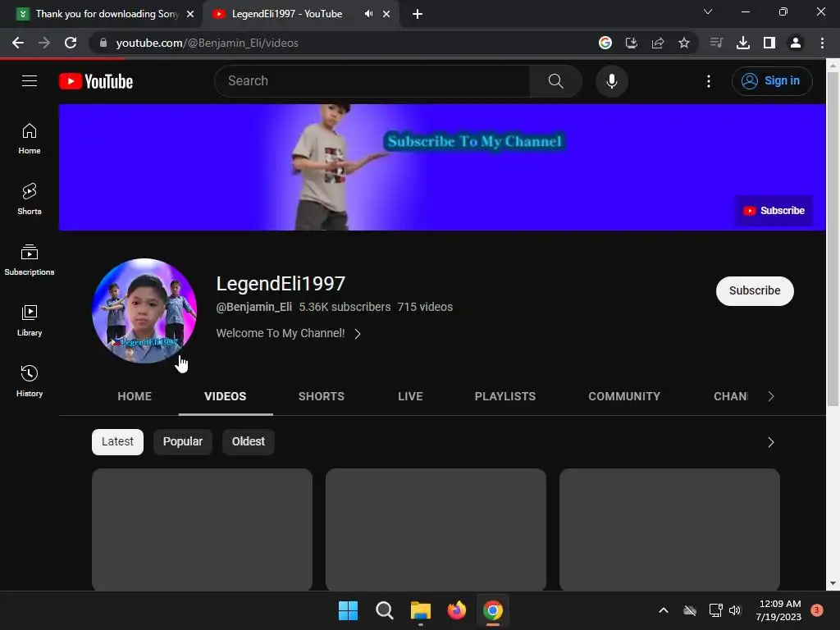This screenshot has width=840, height=630.
Task: Click the browser back arrow
Action: coord(18,43)
